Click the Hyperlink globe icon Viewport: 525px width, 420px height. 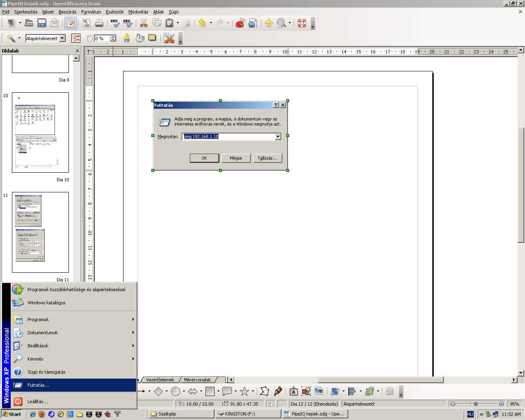(x=253, y=23)
